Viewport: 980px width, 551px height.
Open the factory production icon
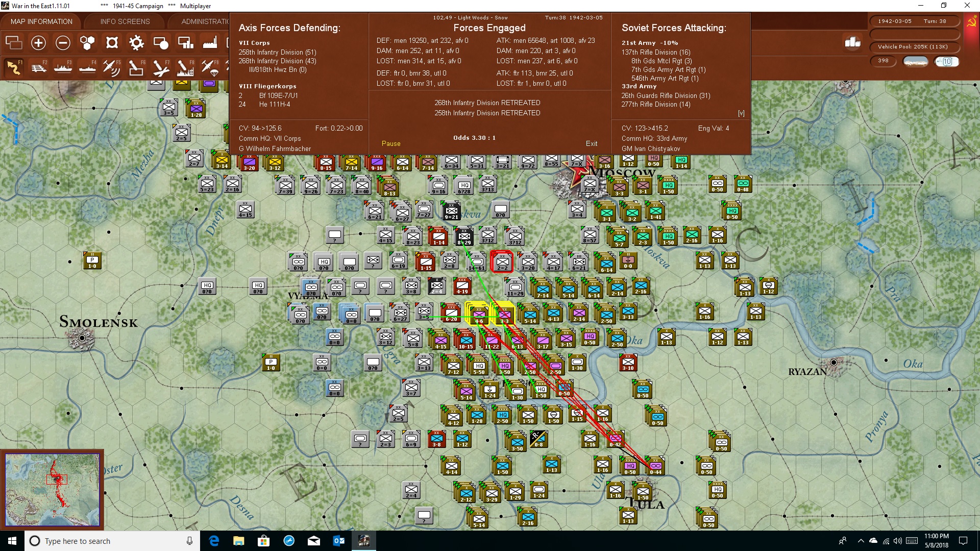click(x=210, y=43)
